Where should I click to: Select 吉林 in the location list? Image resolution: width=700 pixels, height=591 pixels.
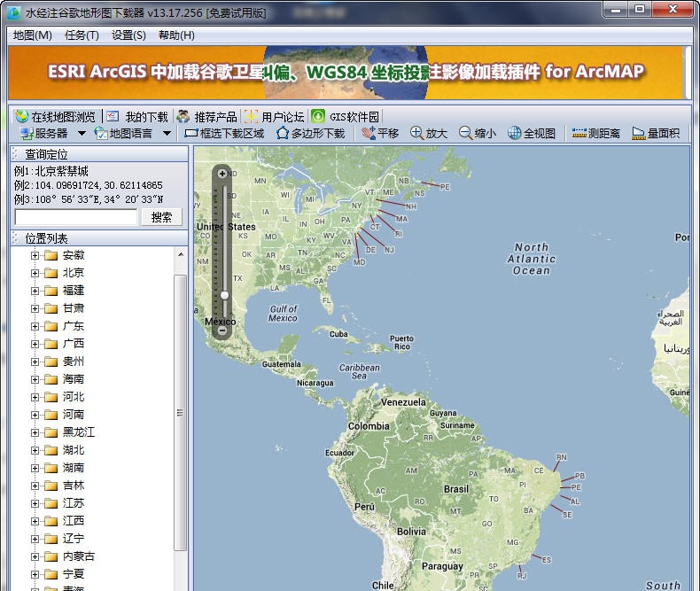tap(74, 486)
